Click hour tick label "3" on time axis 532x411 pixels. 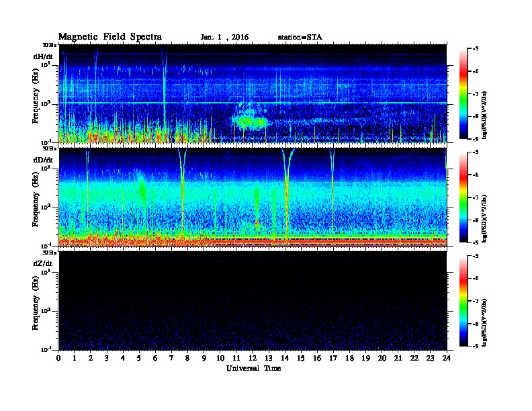click(107, 358)
